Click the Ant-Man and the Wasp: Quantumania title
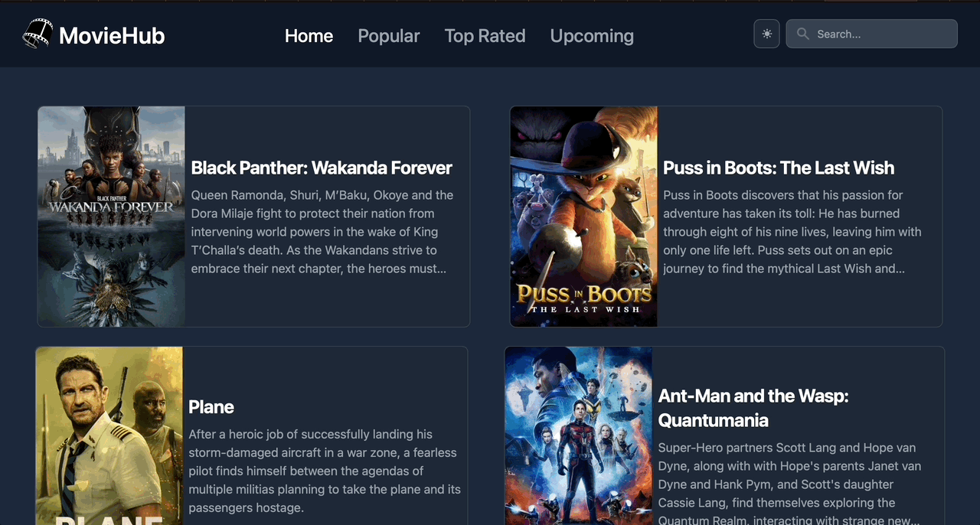Image resolution: width=980 pixels, height=525 pixels. 753,408
